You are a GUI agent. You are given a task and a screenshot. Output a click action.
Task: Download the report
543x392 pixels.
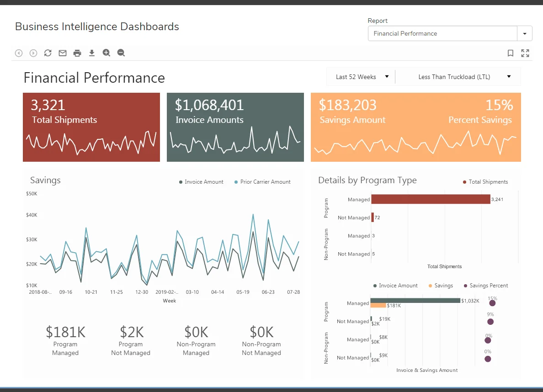tap(92, 53)
